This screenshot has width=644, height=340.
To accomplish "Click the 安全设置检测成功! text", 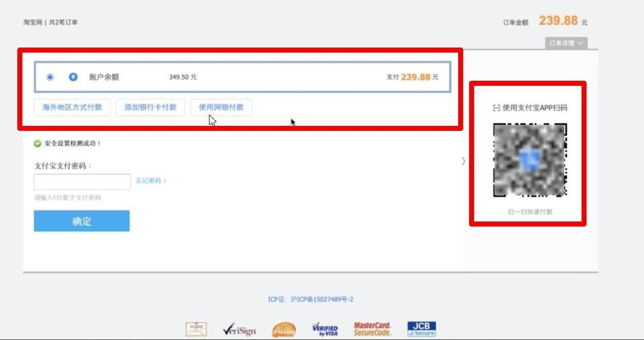I will tap(73, 144).
